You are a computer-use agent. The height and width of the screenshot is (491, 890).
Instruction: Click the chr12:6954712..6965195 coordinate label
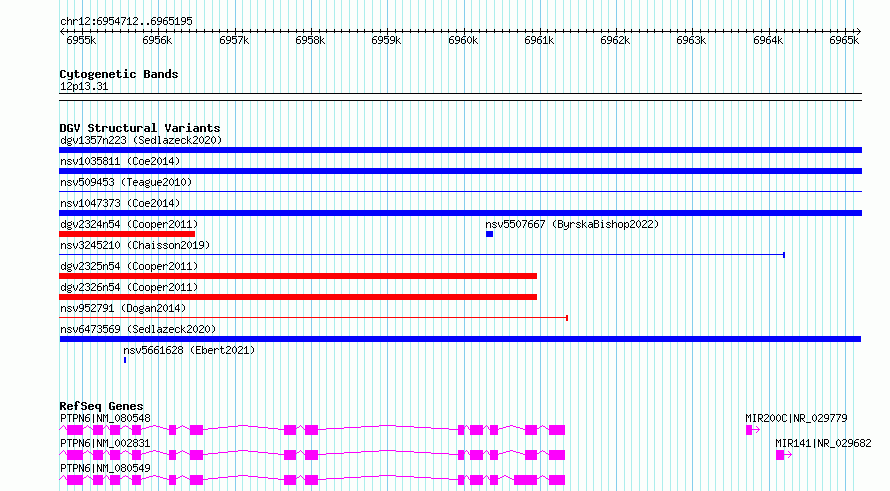coord(126,21)
